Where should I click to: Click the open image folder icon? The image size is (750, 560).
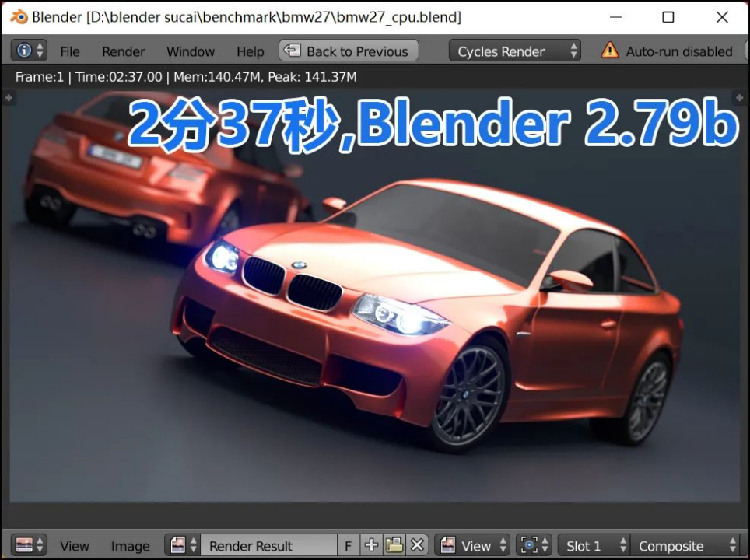(394, 545)
